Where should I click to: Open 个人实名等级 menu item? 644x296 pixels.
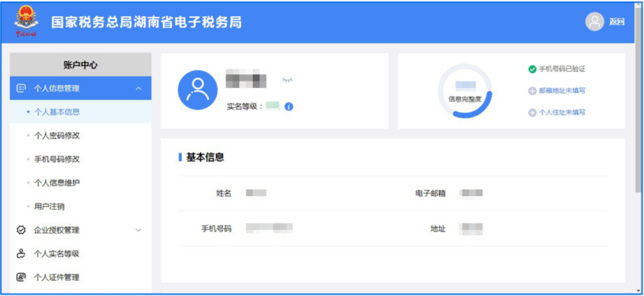(x=80, y=254)
